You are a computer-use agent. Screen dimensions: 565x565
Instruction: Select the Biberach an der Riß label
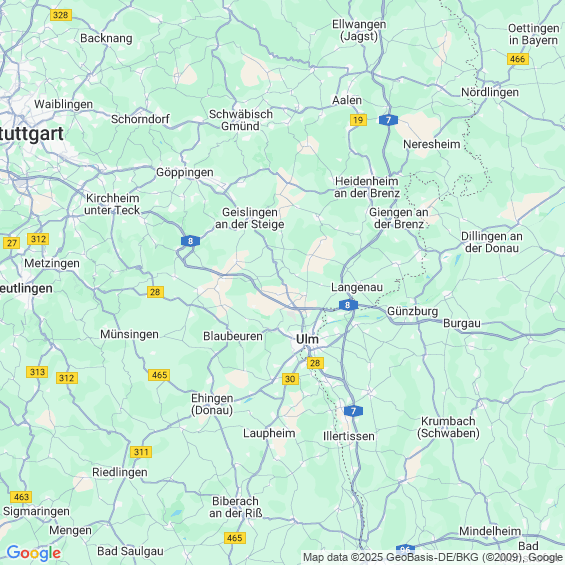236,507
